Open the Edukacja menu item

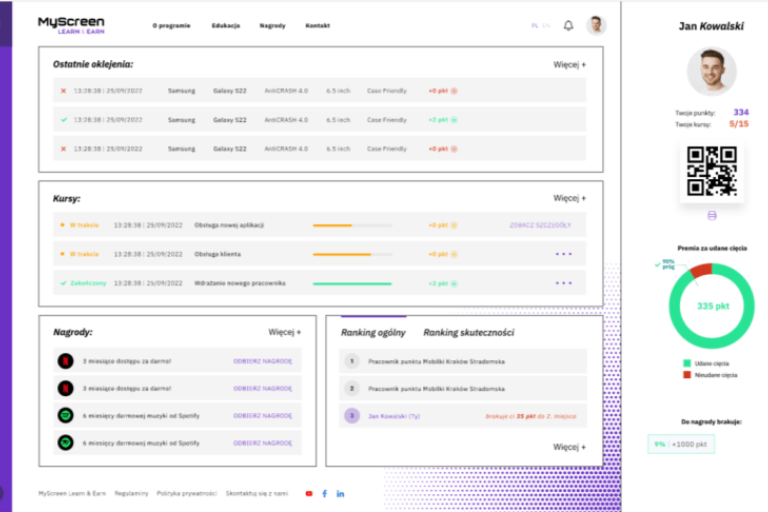pos(226,25)
